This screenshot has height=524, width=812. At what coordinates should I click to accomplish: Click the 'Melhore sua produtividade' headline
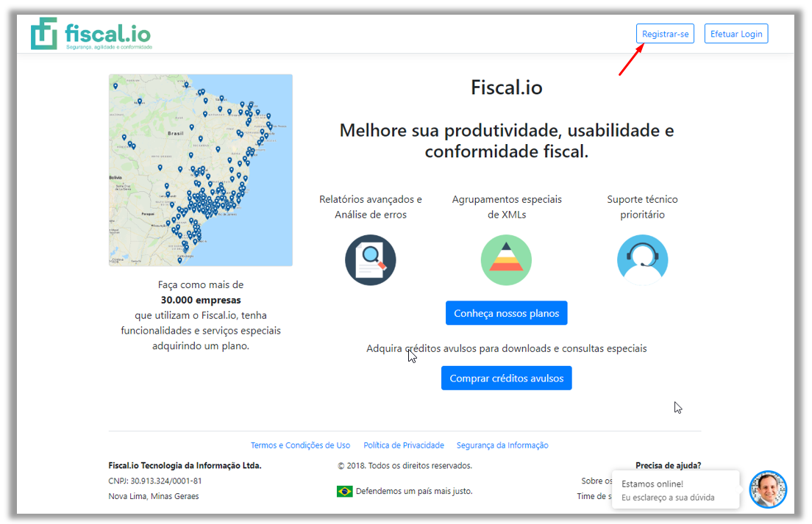pyautogui.click(x=507, y=140)
